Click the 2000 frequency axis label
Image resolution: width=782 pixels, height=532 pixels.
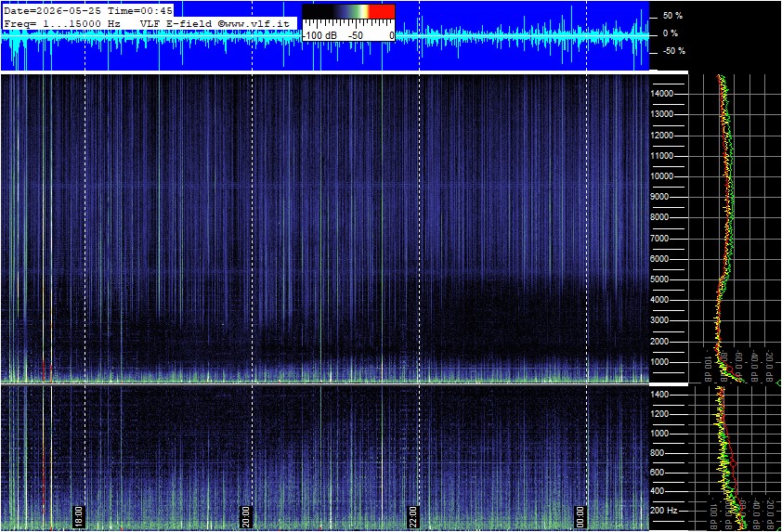pyautogui.click(x=659, y=342)
